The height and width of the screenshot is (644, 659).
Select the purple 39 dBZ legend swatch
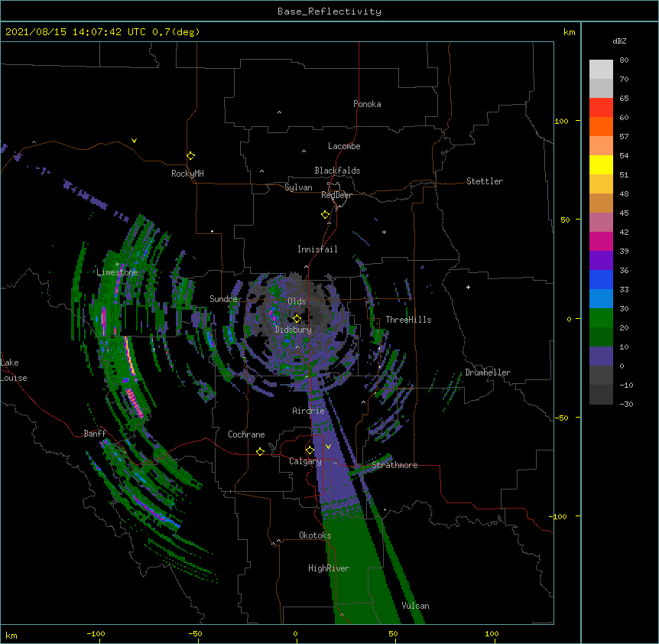coord(601,260)
